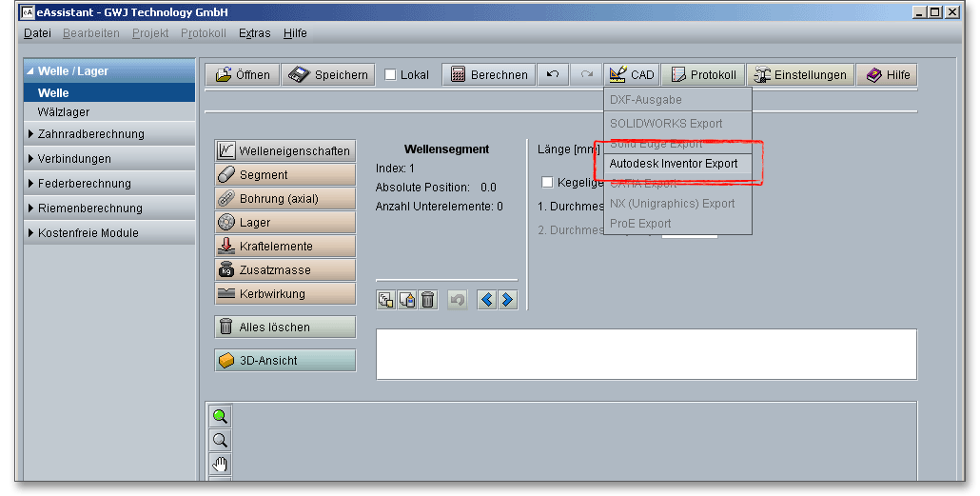Delete the selected segment with trash icon
Viewport: 980px width, 496px height.
(428, 300)
